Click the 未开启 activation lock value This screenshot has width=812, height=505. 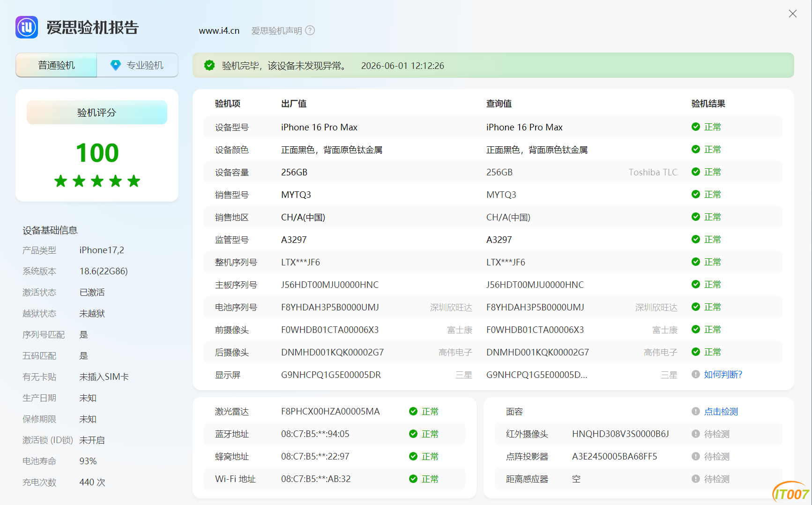pyautogui.click(x=92, y=440)
